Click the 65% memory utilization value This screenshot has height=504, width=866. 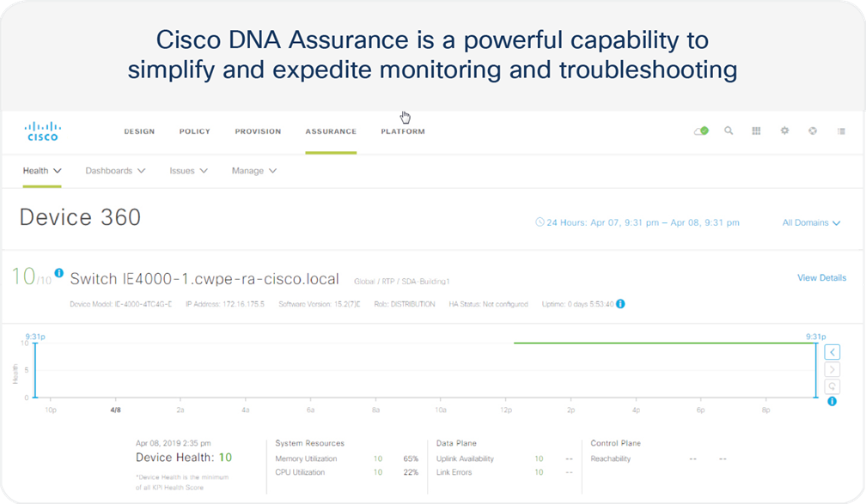(411, 458)
